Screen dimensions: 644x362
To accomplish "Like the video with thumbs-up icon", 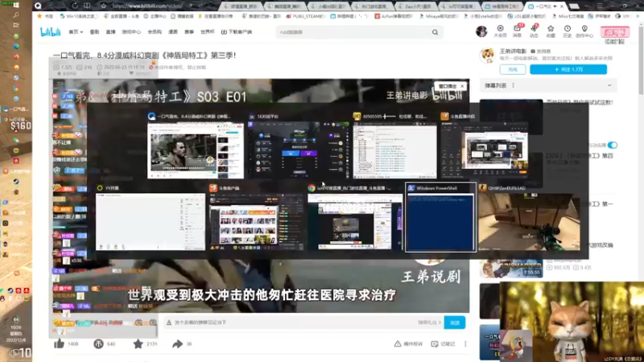I will (x=59, y=344).
